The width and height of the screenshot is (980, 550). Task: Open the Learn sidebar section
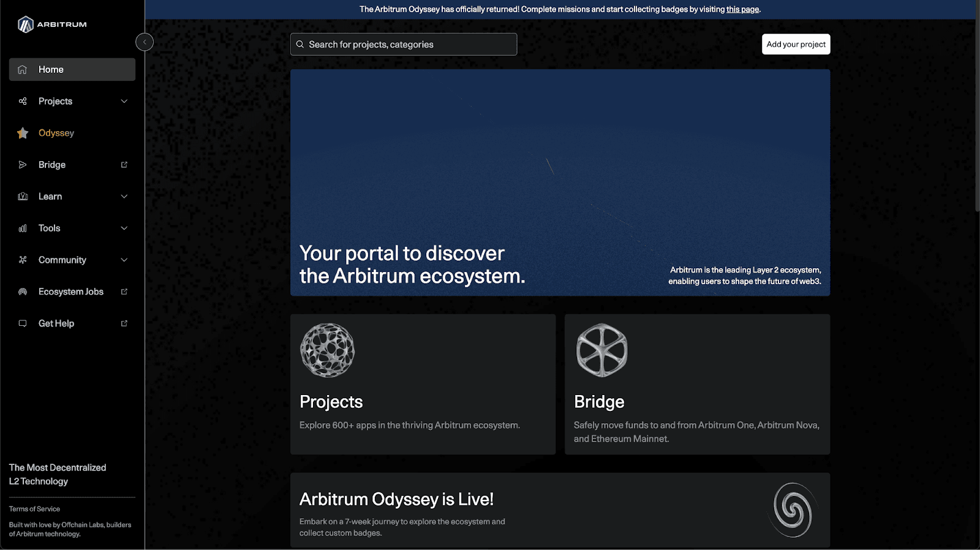pos(72,197)
